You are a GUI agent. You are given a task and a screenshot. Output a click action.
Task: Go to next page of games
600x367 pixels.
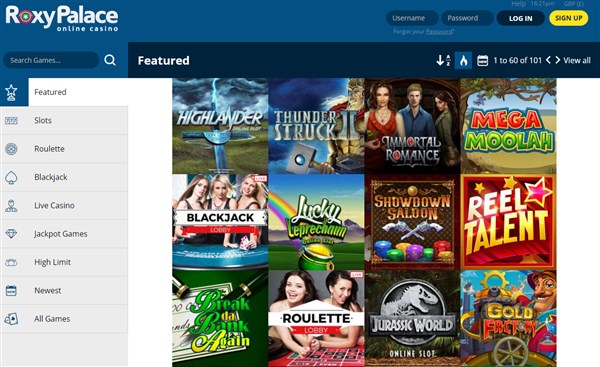(558, 60)
